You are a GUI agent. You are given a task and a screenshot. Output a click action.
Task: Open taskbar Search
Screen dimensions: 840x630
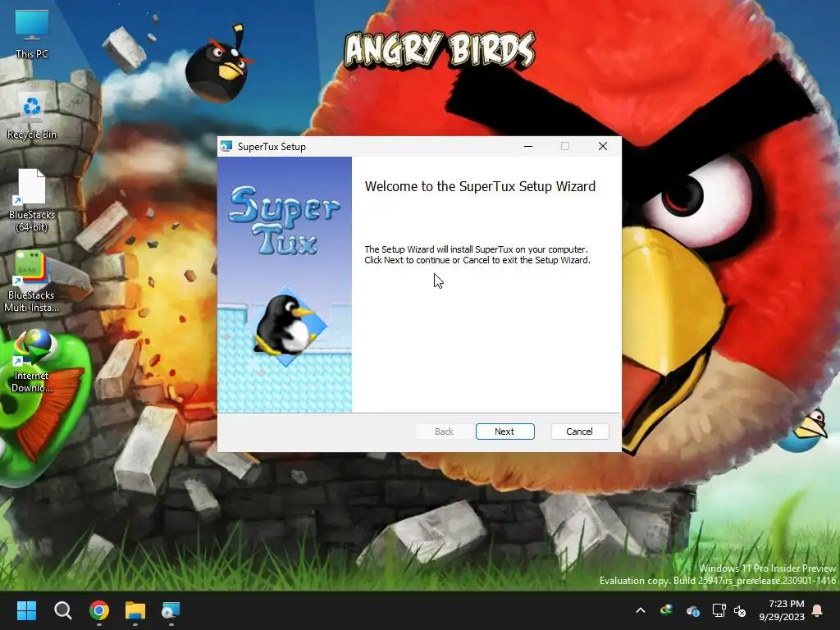pos(62,610)
